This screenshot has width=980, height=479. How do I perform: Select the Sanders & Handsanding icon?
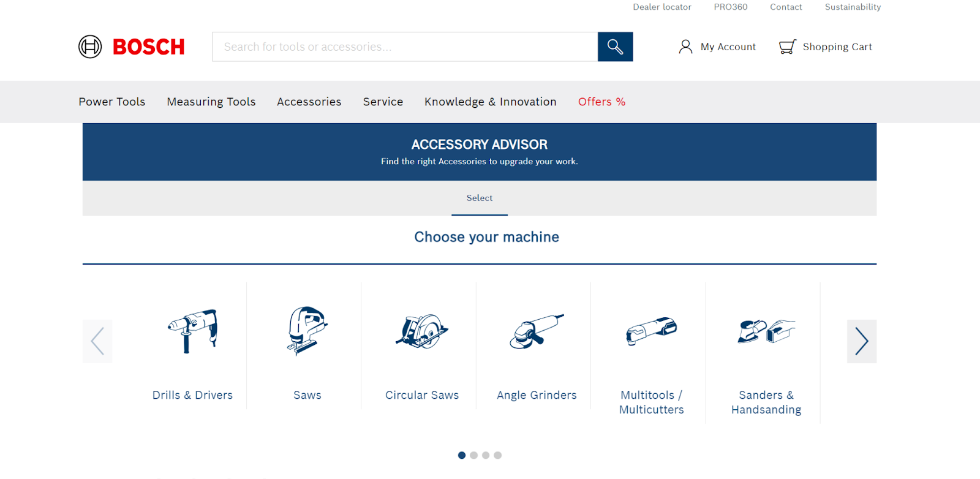coord(766,331)
